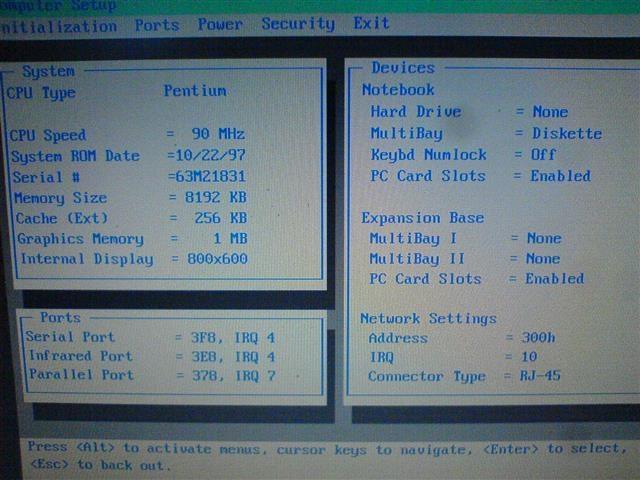The height and width of the screenshot is (480, 640).
Task: Click the CPU Type label
Action: [x=41, y=93]
